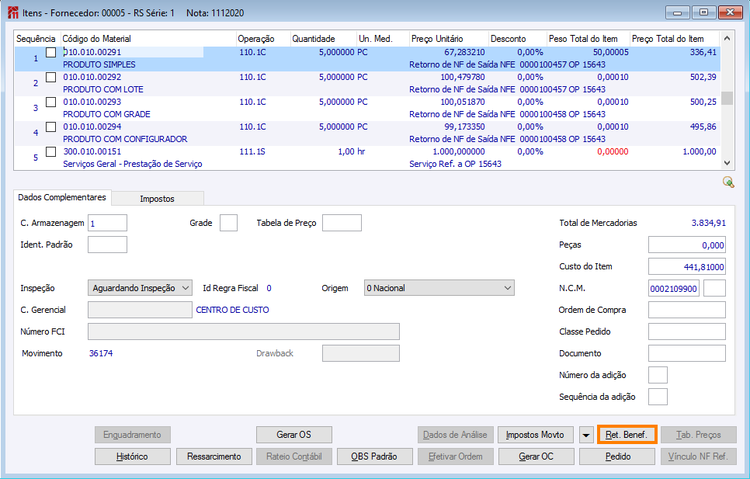Screen dimensions: 750x479
Task: Click the Preço Unitário column header
Action: point(449,39)
